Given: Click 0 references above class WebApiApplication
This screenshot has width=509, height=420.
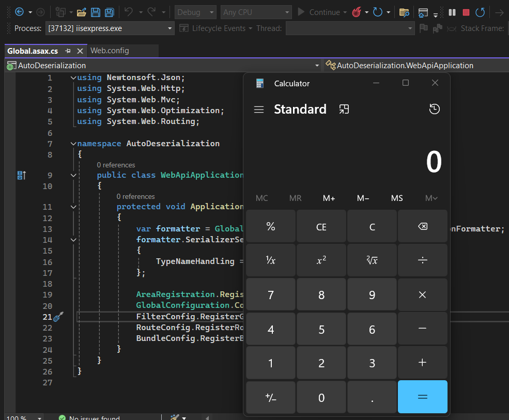Looking at the screenshot, I should pos(116,165).
